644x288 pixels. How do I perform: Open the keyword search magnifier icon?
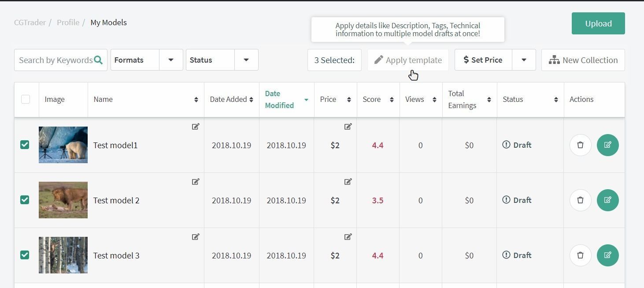(x=99, y=60)
